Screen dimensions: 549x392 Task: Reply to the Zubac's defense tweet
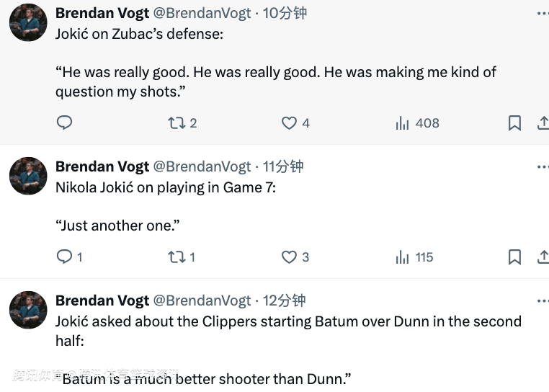coord(65,122)
